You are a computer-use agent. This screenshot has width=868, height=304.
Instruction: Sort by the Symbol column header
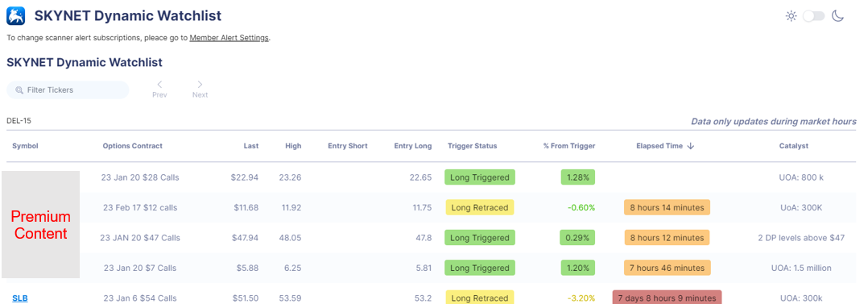pyautogui.click(x=26, y=146)
